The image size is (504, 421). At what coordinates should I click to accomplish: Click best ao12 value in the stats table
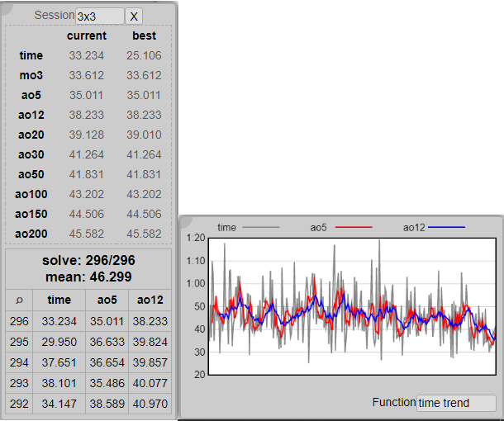[x=144, y=115]
